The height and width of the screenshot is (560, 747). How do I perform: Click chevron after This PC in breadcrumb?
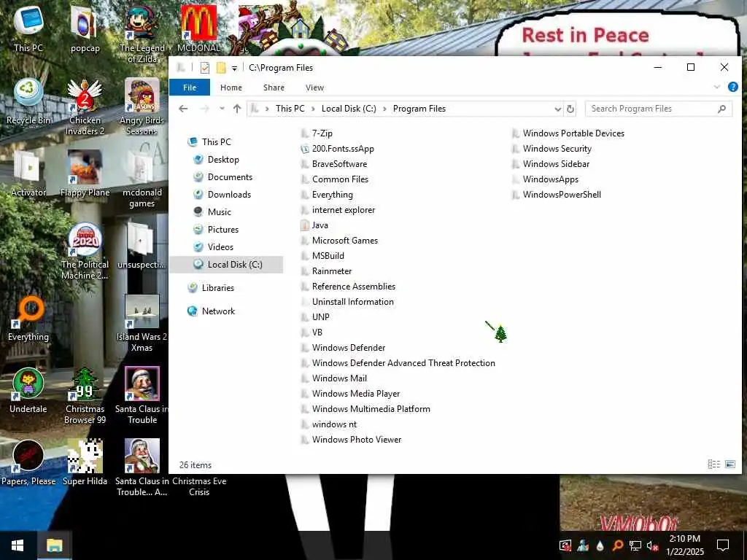click(313, 109)
